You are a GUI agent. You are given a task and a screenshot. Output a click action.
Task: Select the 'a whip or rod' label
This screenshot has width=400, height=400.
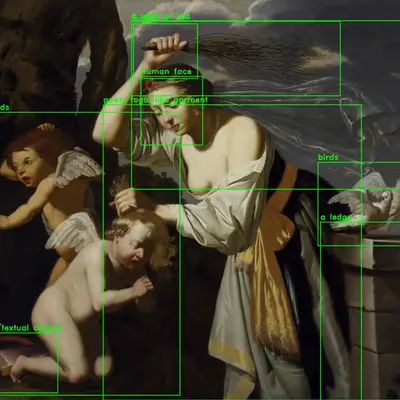pyautogui.click(x=161, y=16)
